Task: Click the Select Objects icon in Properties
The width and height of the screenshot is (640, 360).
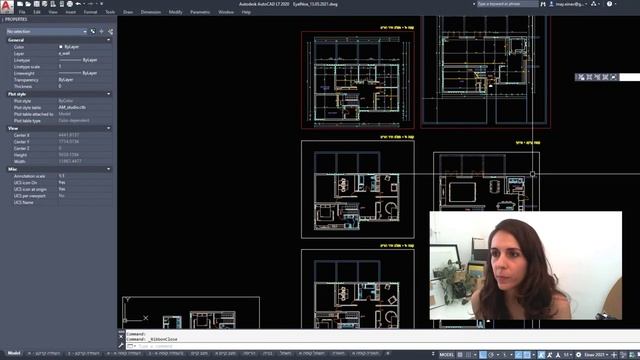Action: click(x=102, y=31)
